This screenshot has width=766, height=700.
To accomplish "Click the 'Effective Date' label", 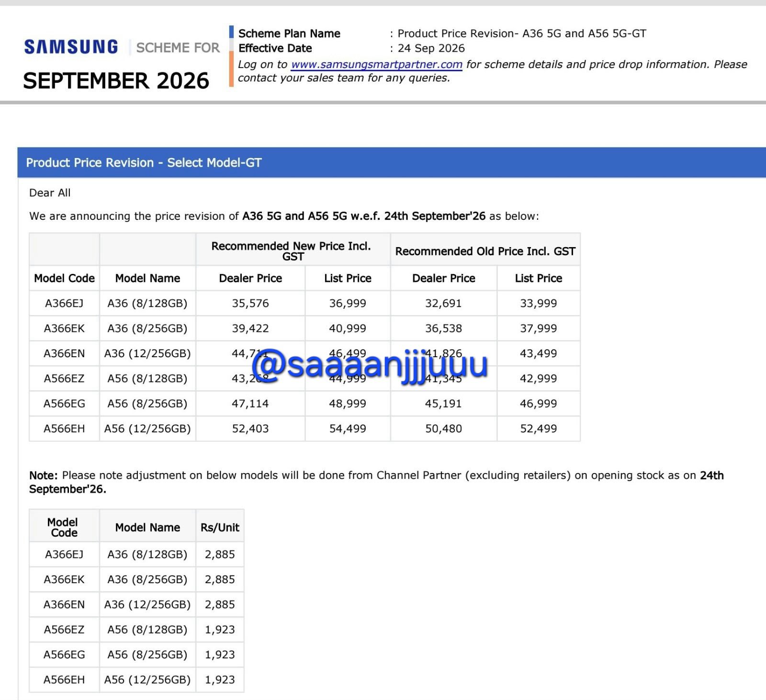I will [x=275, y=48].
